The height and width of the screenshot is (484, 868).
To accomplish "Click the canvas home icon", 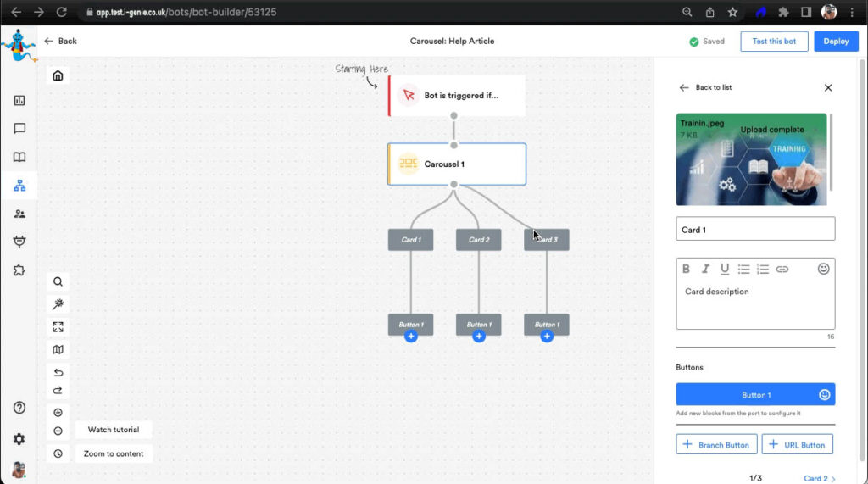I will point(58,75).
